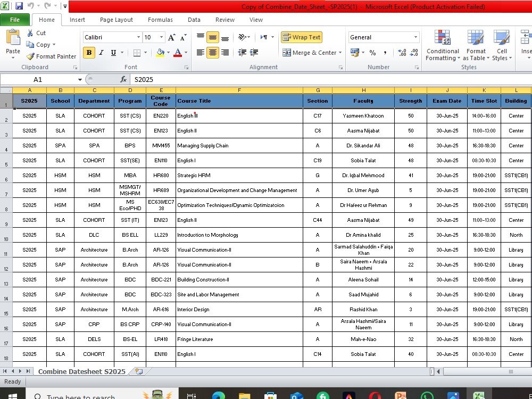Increase font size with Grow Font icon
The height and width of the screenshot is (399, 532).
point(172,37)
